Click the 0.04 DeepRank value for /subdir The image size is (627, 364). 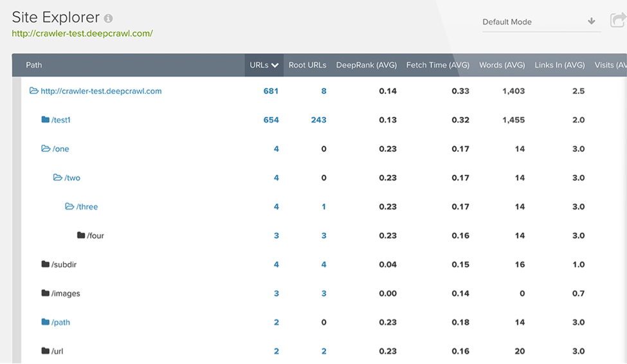(x=388, y=264)
